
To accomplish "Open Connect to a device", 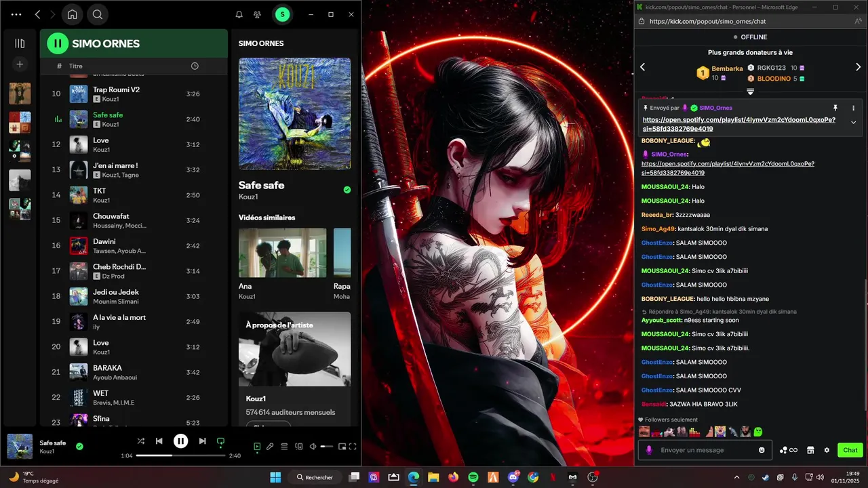I will (298, 447).
